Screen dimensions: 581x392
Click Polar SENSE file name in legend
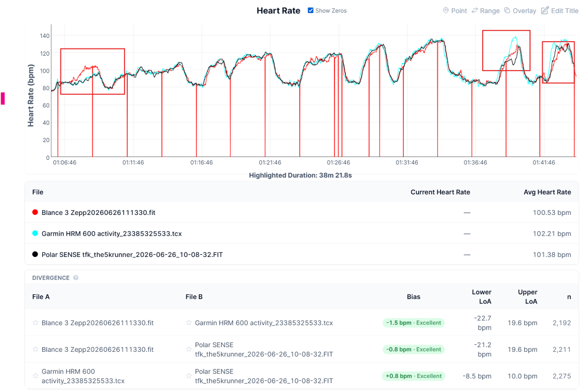132,254
